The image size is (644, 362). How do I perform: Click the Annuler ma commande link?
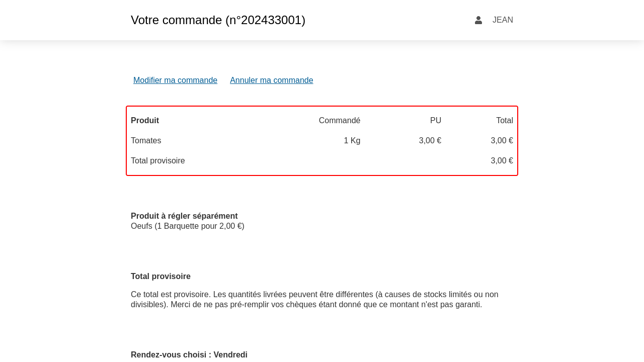pyautogui.click(x=271, y=80)
